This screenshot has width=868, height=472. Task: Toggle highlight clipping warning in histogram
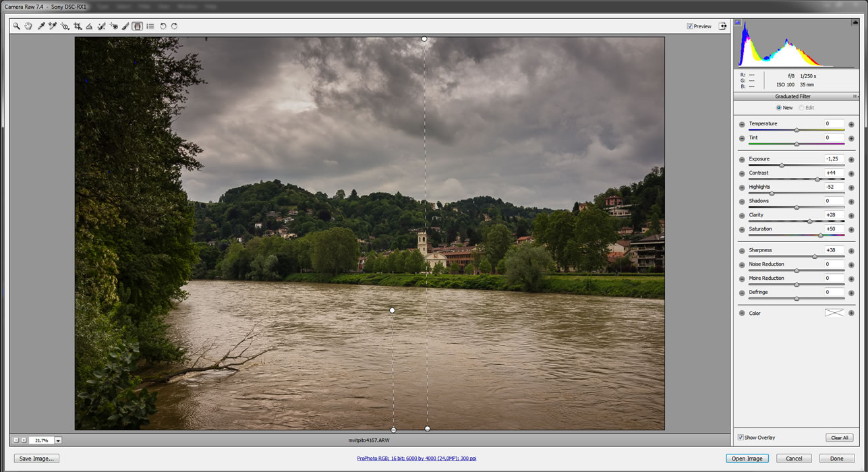[855, 22]
